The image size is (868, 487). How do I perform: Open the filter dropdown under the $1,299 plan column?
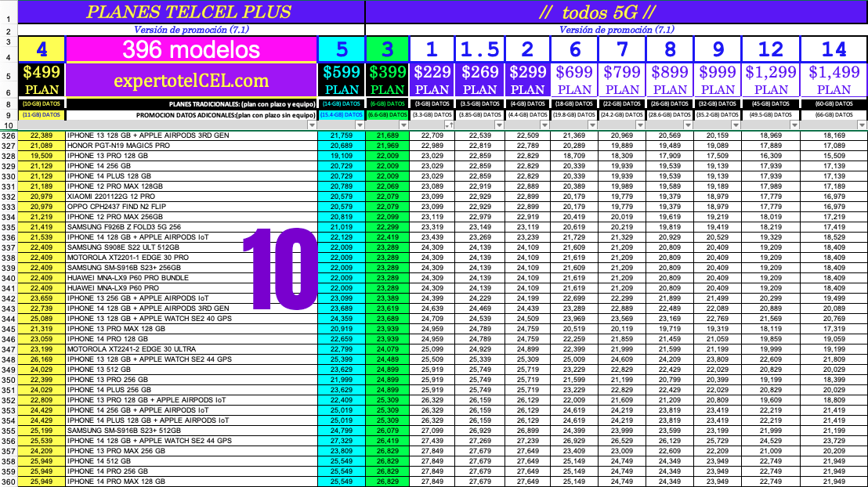pos(794,125)
